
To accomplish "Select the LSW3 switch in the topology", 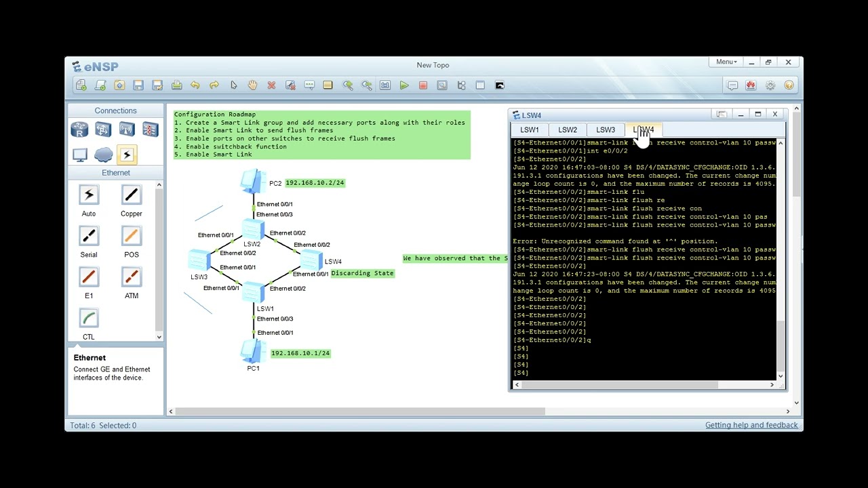I will pyautogui.click(x=199, y=260).
